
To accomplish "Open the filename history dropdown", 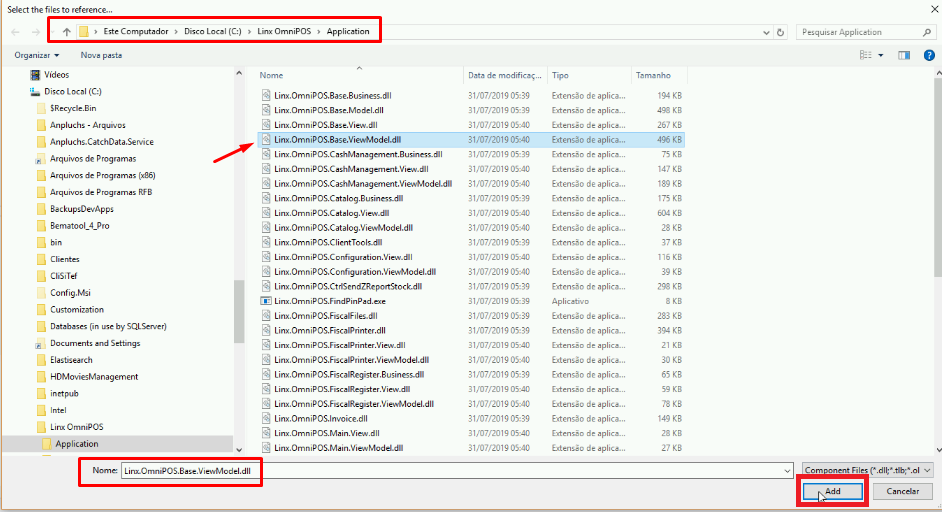I will pyautogui.click(x=787, y=471).
